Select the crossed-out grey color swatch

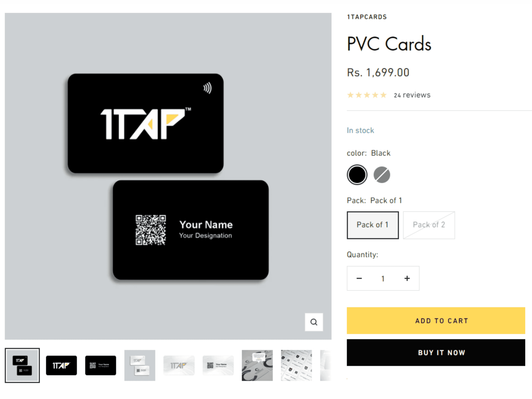pyautogui.click(x=382, y=175)
